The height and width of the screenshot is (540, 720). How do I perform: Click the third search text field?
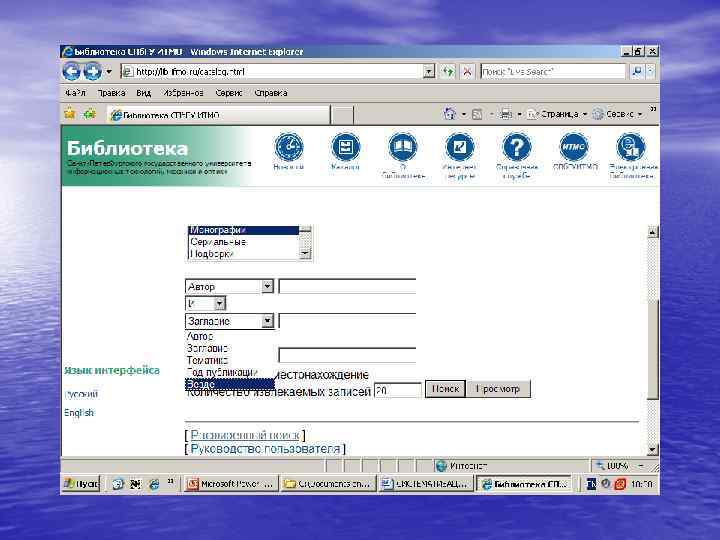[347, 355]
